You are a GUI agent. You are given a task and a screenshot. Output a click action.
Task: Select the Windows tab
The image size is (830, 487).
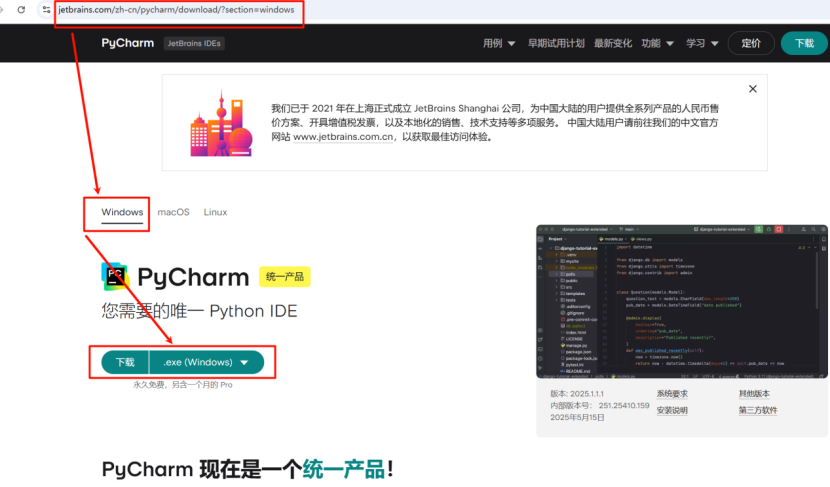point(122,212)
